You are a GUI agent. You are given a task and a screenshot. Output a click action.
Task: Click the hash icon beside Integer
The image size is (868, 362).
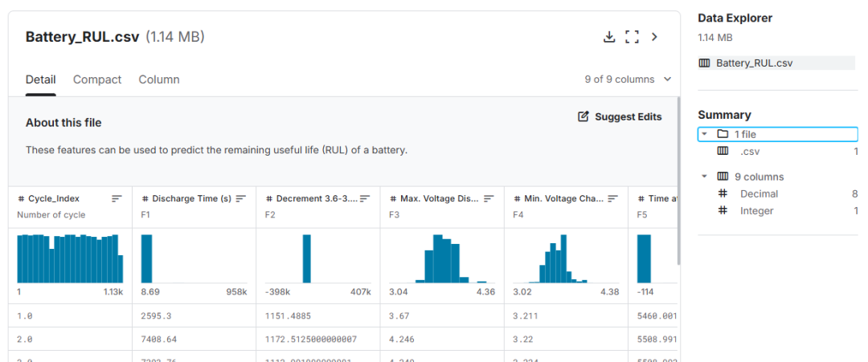723,210
